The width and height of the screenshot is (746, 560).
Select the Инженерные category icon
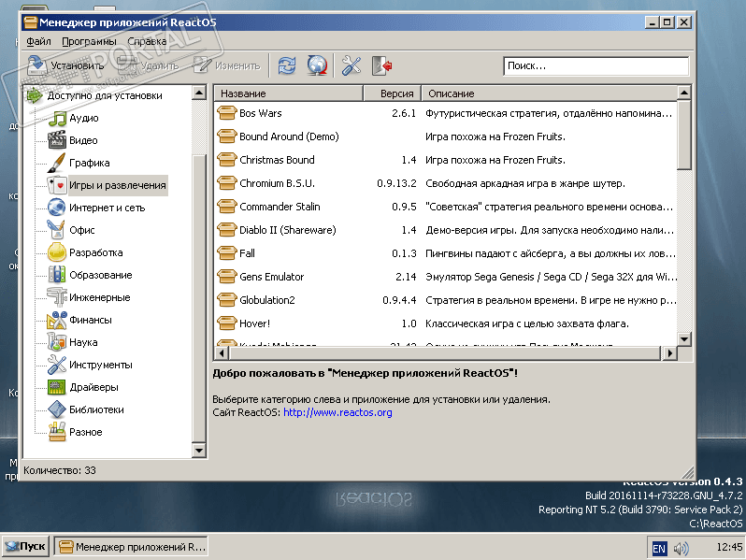(57, 297)
